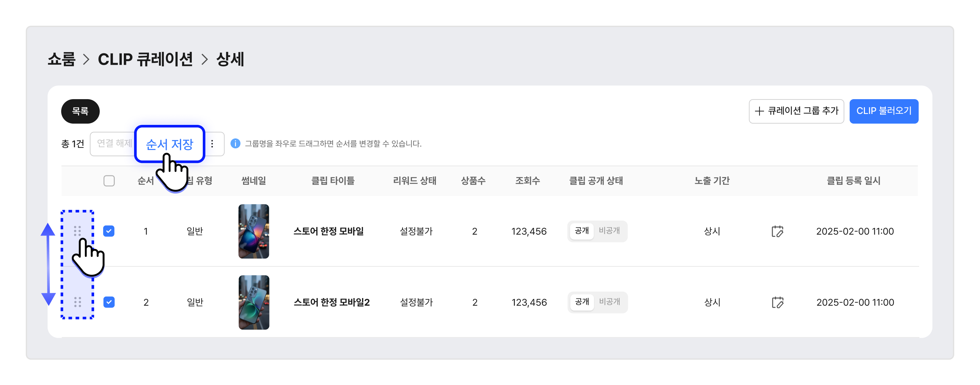The image size is (980, 385).
Task: Open exposure period editor for 스토어 한정 모바일2
Action: [777, 302]
